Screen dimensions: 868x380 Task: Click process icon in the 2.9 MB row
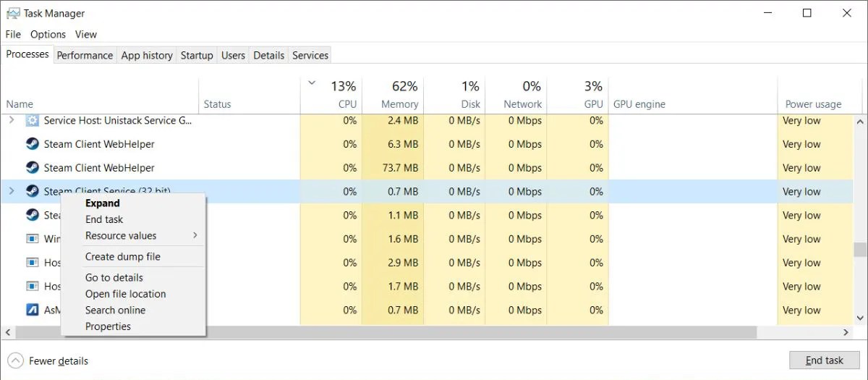(x=32, y=263)
